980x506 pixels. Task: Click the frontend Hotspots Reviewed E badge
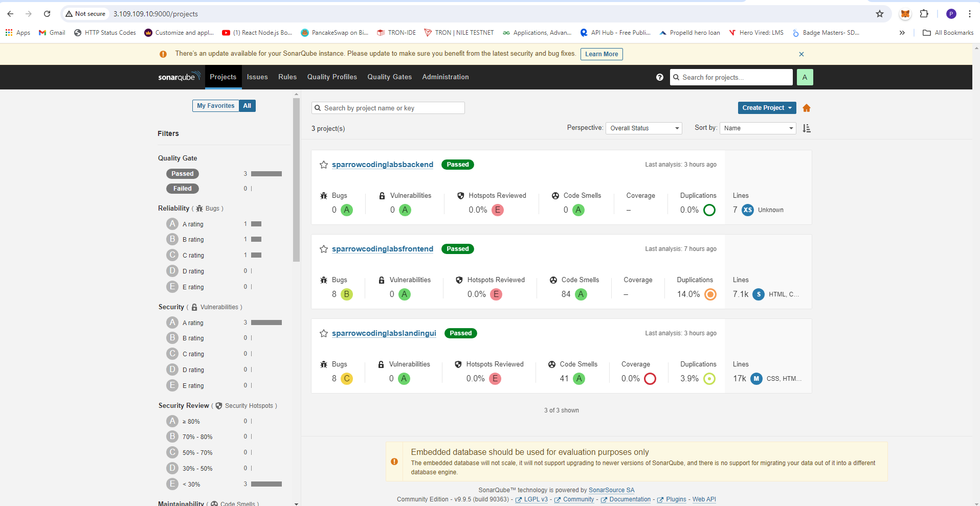click(x=496, y=294)
